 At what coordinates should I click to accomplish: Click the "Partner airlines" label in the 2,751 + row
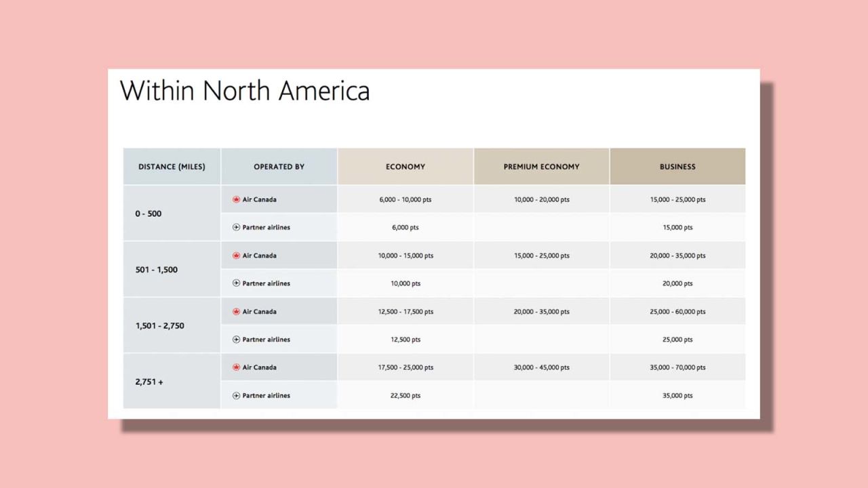266,396
